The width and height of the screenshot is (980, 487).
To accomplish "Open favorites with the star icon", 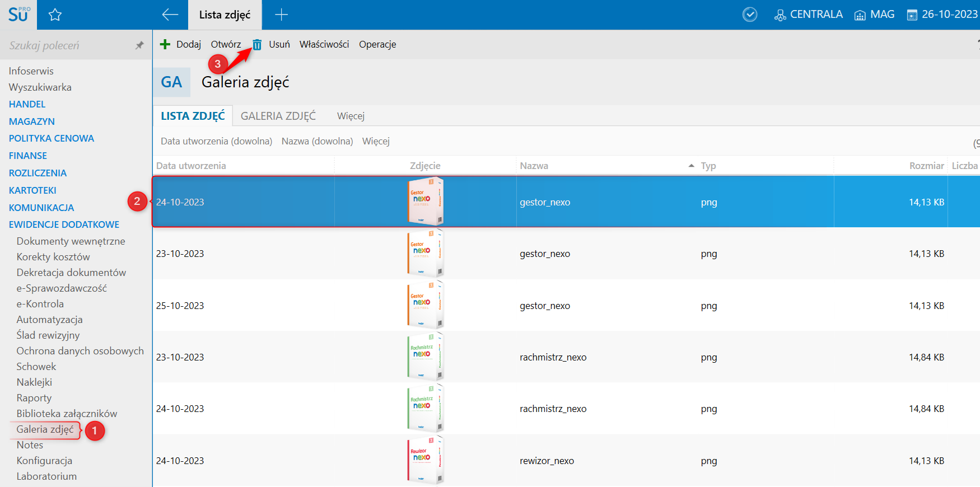I will 55,15.
